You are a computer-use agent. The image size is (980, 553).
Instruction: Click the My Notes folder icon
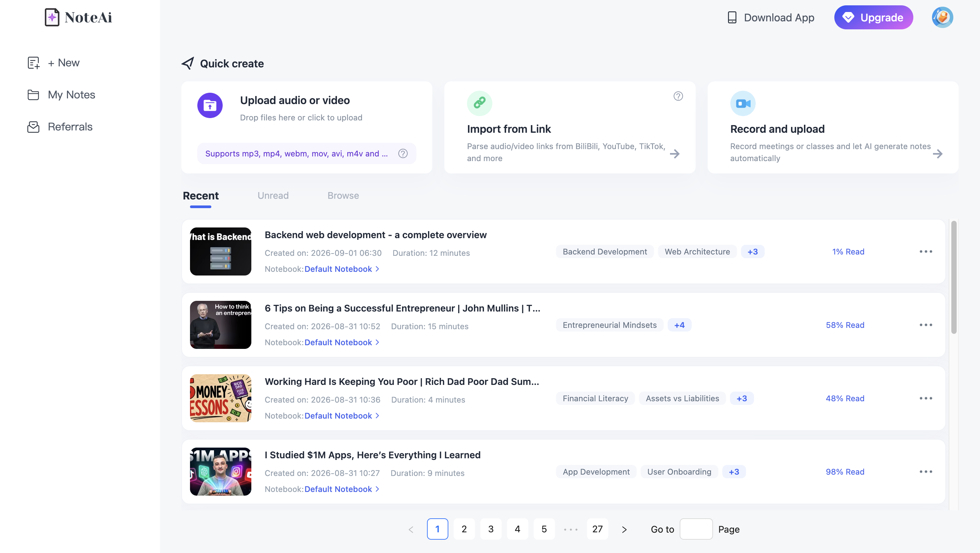(x=33, y=95)
